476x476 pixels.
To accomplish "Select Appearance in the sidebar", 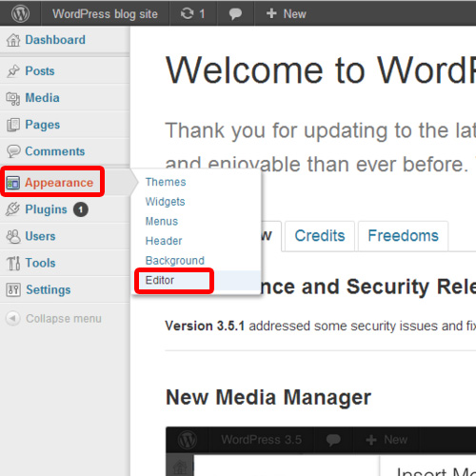I will [x=59, y=183].
